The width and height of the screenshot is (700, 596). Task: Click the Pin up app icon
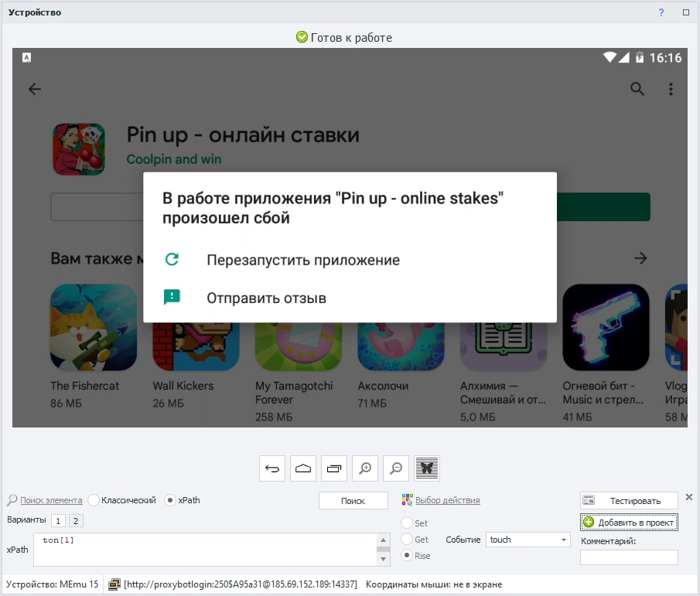point(79,149)
